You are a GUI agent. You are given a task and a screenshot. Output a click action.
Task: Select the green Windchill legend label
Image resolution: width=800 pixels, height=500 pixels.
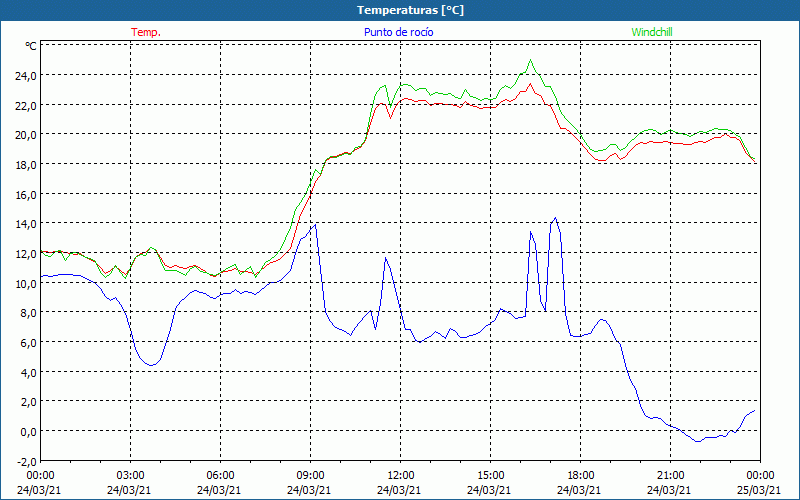click(x=652, y=32)
